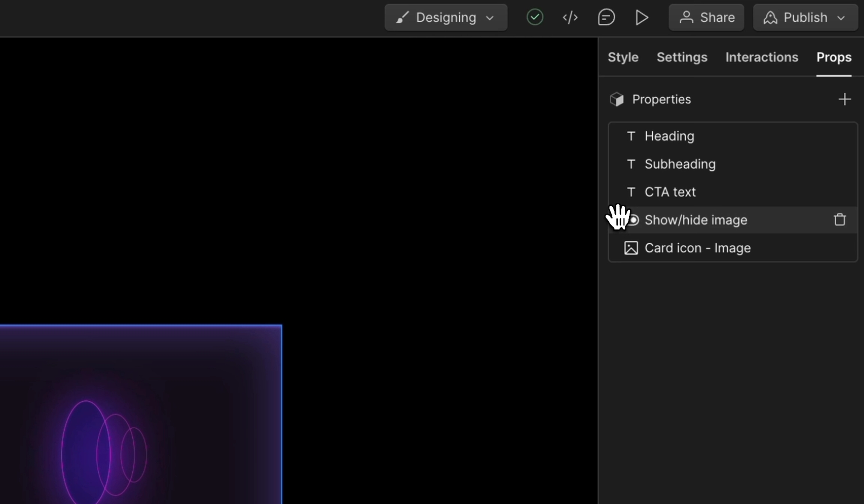The height and width of the screenshot is (504, 864).
Task: Expand the Publish dropdown chevron
Action: click(x=841, y=18)
